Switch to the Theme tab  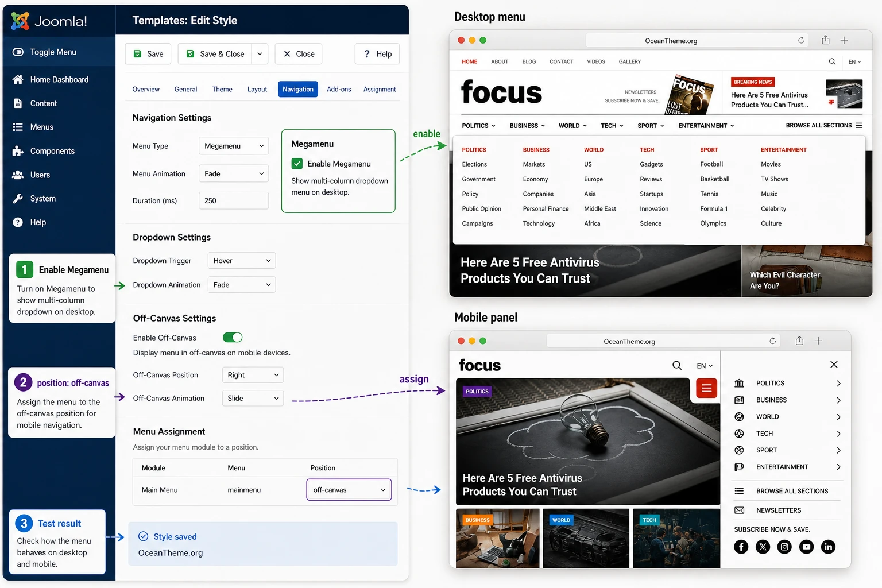[x=222, y=89]
